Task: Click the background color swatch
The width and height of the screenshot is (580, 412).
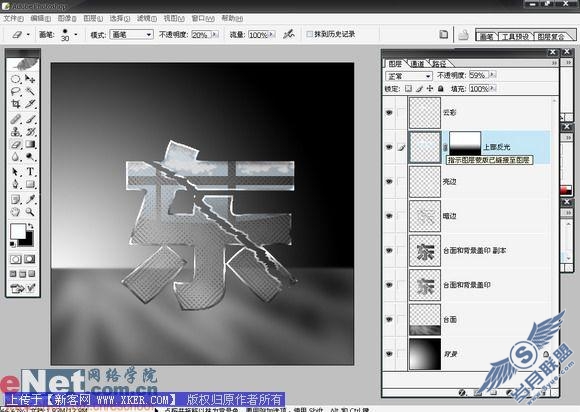Action: pos(30,241)
